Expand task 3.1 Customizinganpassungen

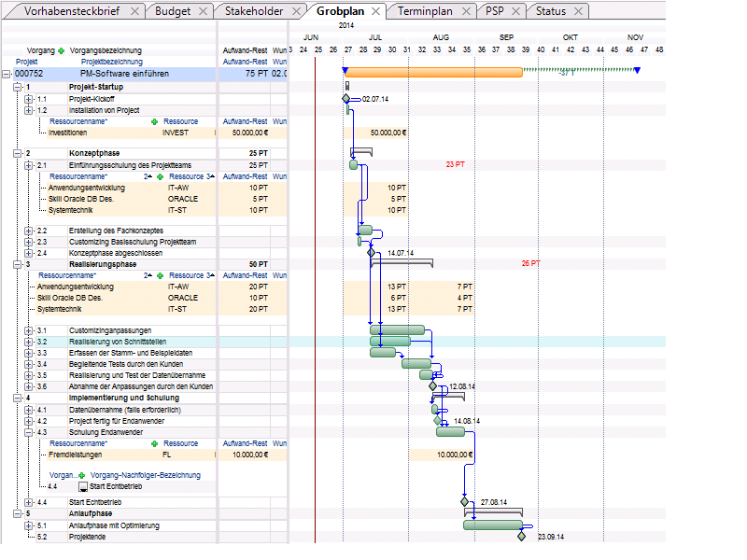point(29,330)
